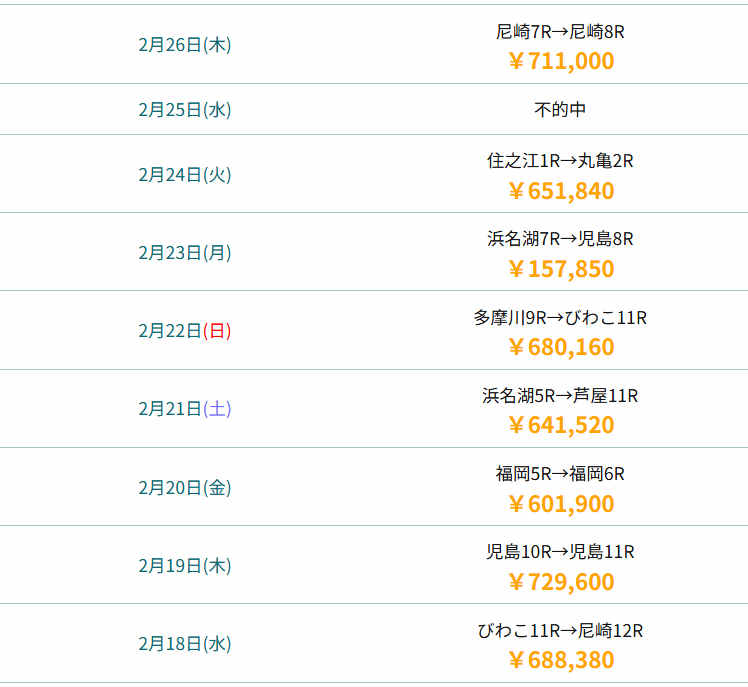Viewport: 748px width, 687px height.
Task: Open the 2月22日(日) Sunday date
Action: [x=185, y=331]
